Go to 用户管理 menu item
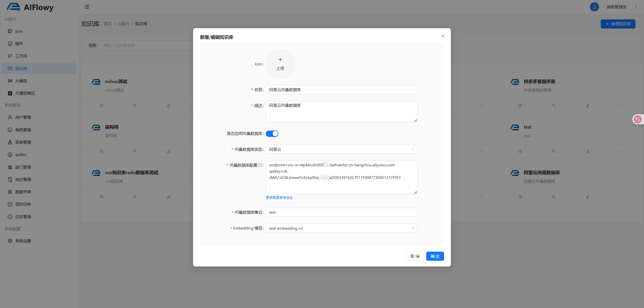644x308 pixels. point(23,117)
